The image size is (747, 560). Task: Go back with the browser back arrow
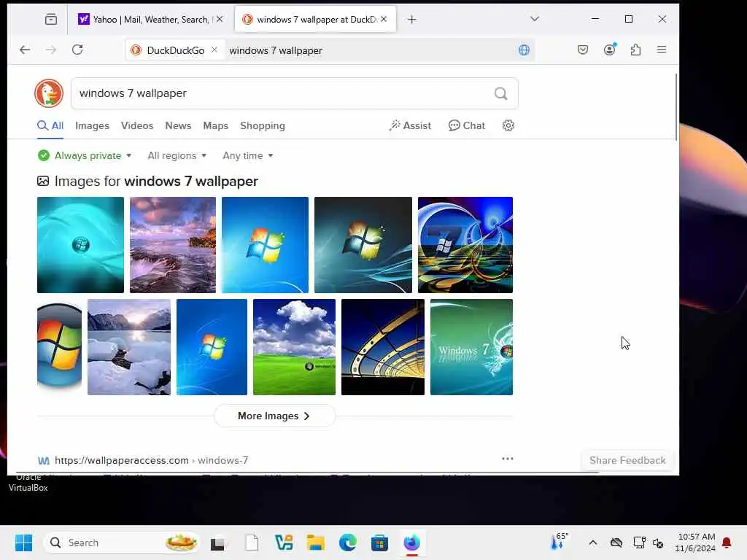(x=25, y=50)
